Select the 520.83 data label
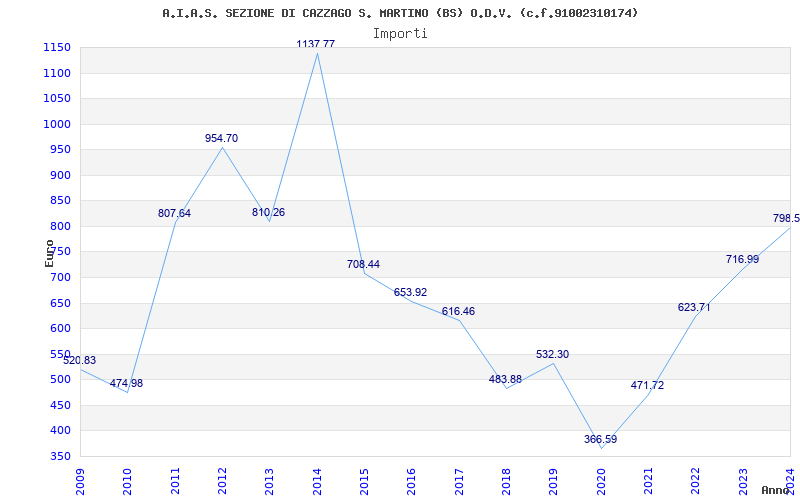Screen dimensions: 800x500 coord(79,360)
